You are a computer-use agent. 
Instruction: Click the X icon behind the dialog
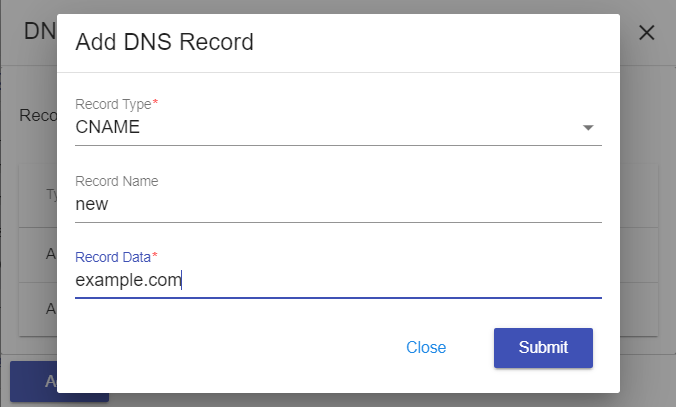click(x=647, y=32)
